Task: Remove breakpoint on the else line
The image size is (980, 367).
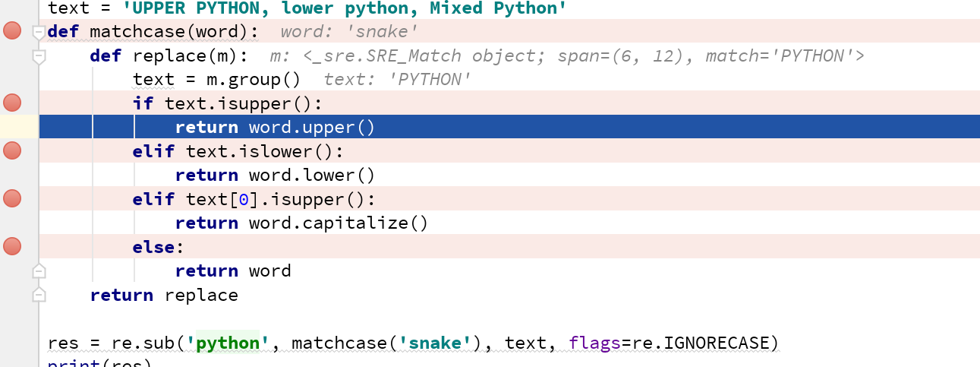Action: click(x=12, y=246)
